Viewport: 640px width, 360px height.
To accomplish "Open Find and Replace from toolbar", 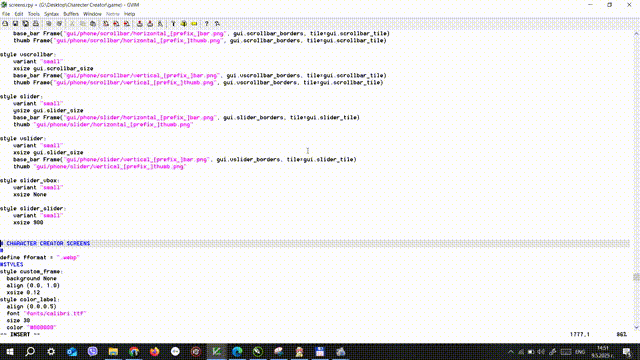I will [106, 24].
